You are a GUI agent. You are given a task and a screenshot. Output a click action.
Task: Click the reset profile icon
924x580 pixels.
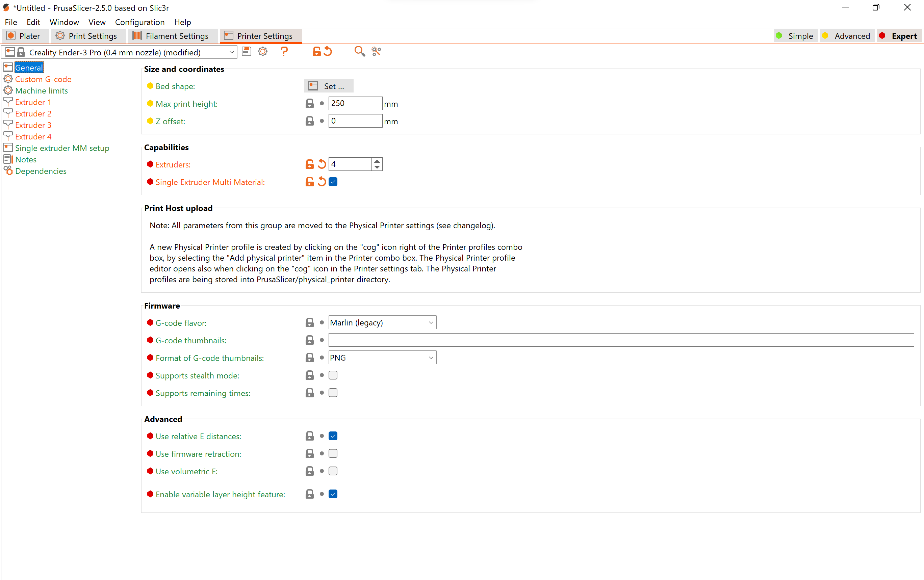(328, 53)
